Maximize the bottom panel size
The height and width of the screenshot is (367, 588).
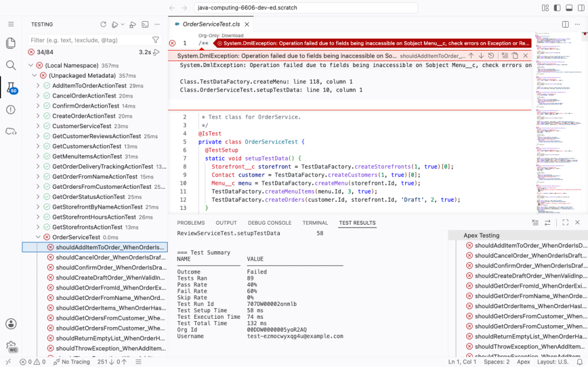(566, 222)
